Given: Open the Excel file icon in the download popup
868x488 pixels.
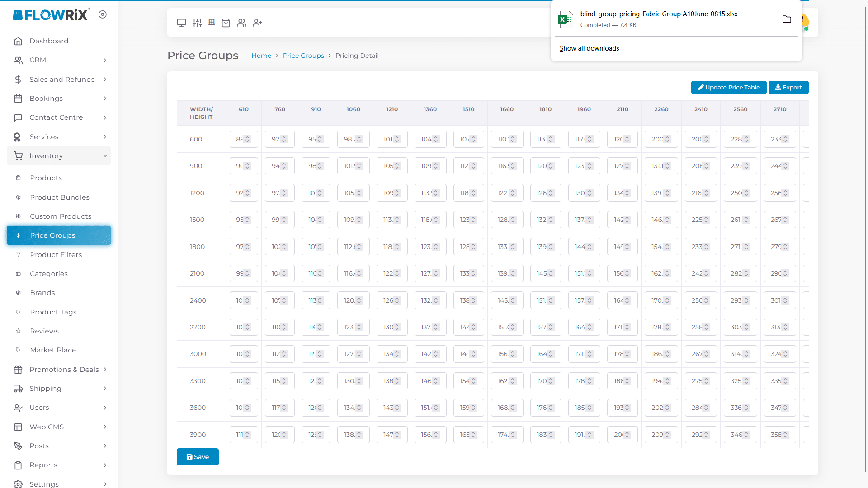Looking at the screenshot, I should (x=565, y=19).
